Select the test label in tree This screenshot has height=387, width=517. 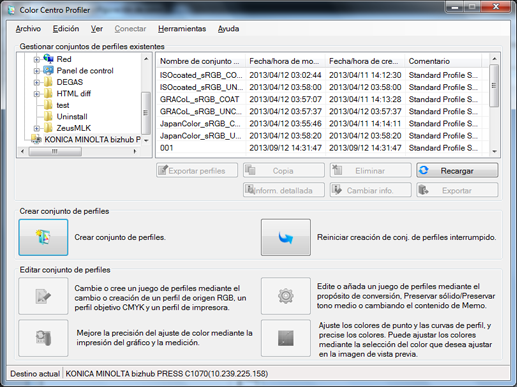[x=63, y=105]
